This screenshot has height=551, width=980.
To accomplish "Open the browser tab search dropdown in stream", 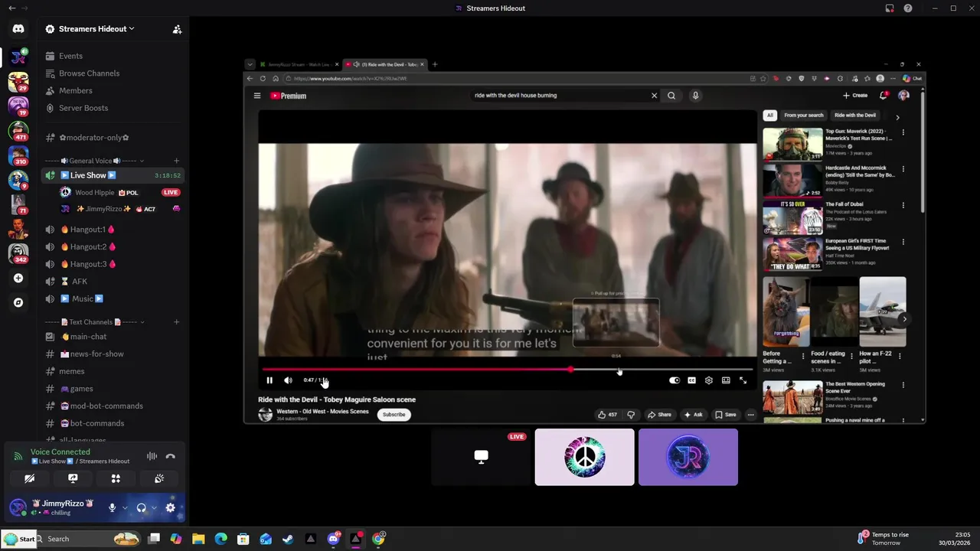I will coord(250,64).
